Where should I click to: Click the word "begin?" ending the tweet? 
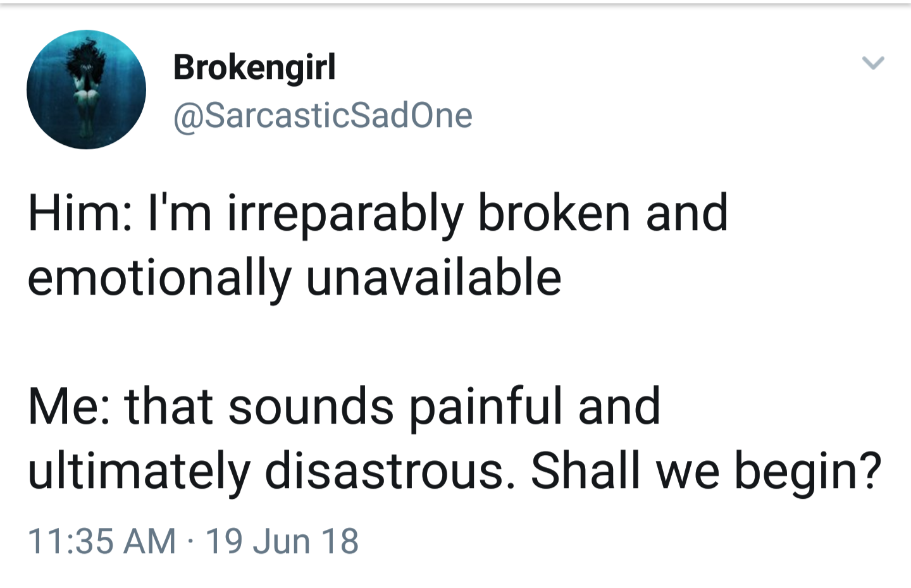coord(807,471)
